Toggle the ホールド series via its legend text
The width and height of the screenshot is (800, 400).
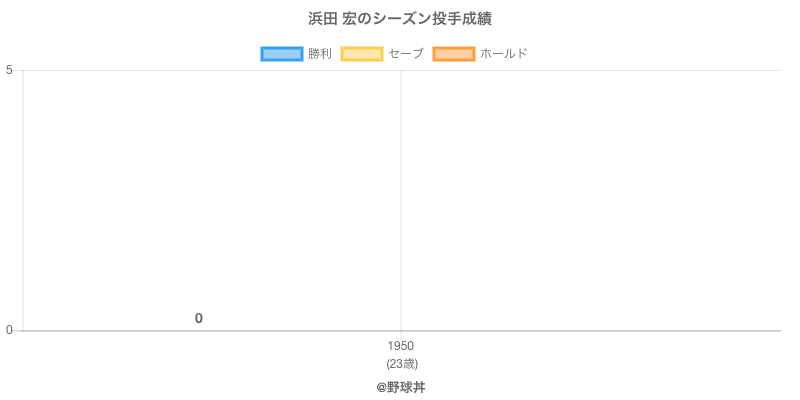[x=503, y=54]
